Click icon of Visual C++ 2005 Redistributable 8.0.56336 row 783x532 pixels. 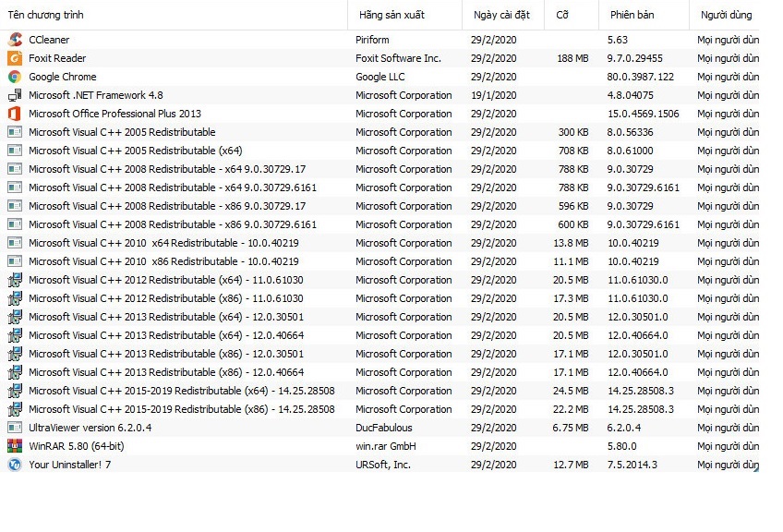15,132
